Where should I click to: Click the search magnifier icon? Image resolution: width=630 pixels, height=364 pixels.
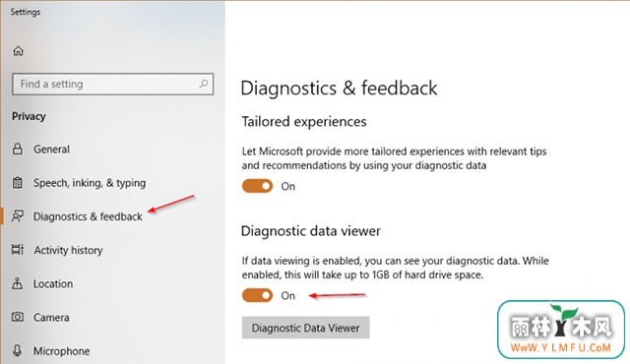click(204, 84)
